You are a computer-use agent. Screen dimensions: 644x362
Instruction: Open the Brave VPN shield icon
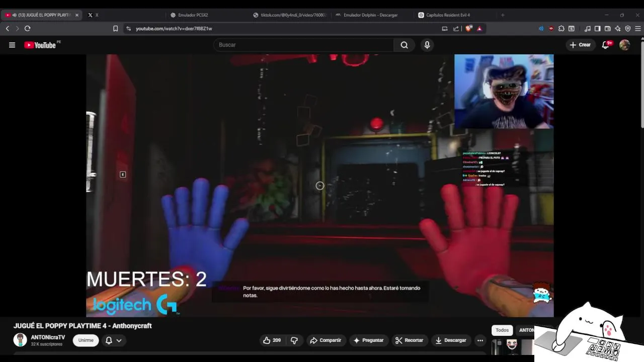click(x=628, y=29)
